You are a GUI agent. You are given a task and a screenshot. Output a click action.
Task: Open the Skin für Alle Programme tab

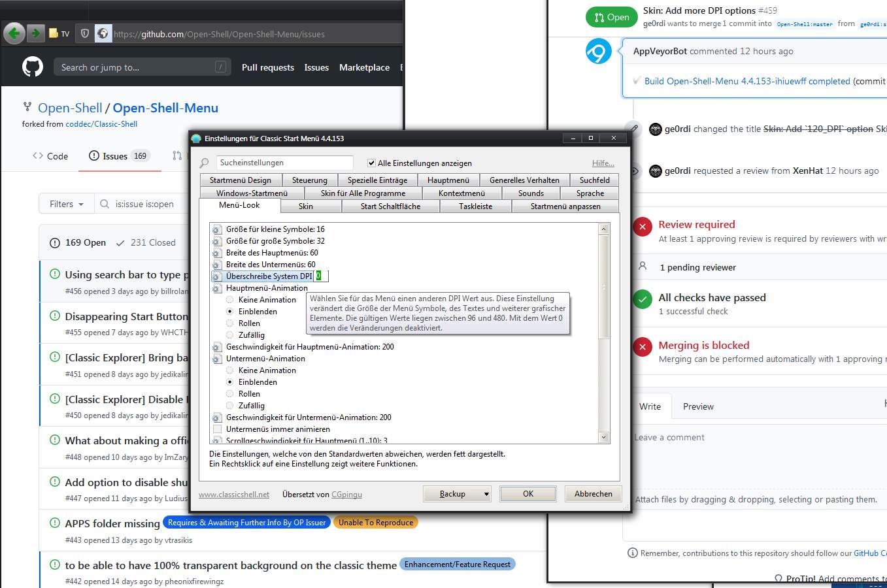pos(363,193)
